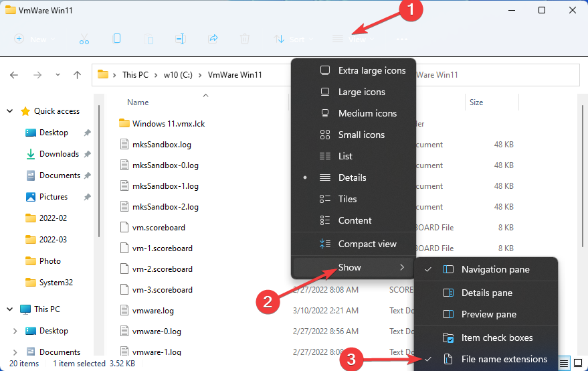Click the Paste icon in toolbar
Viewport: 588px width, 371px height.
click(x=149, y=39)
